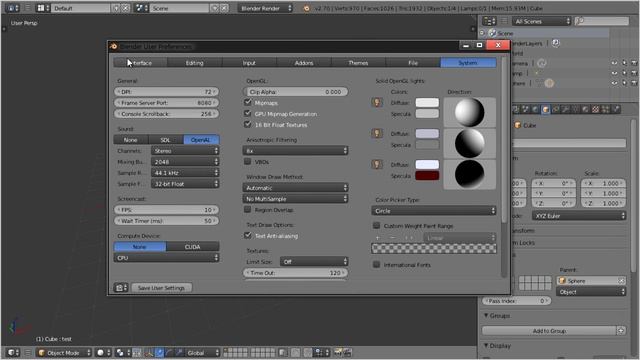Open the Texture tab checkerboard icon
The width and height of the screenshot is (640, 360).
click(596, 109)
